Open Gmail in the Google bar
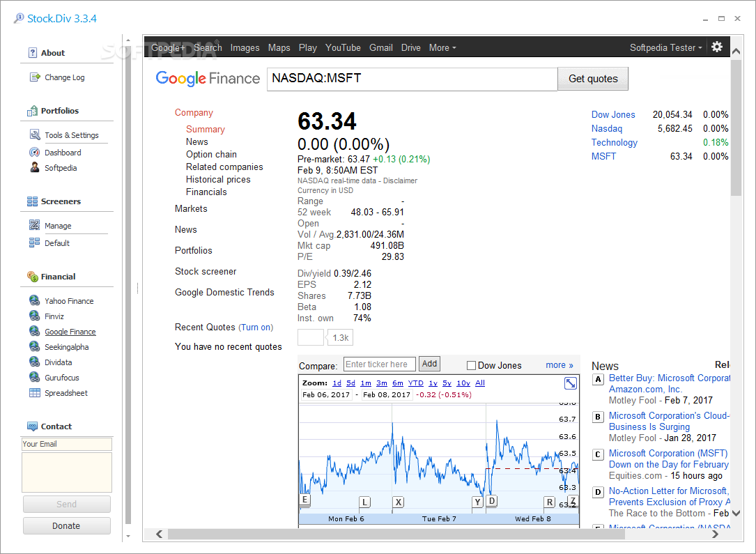This screenshot has height=554, width=756. [381, 47]
